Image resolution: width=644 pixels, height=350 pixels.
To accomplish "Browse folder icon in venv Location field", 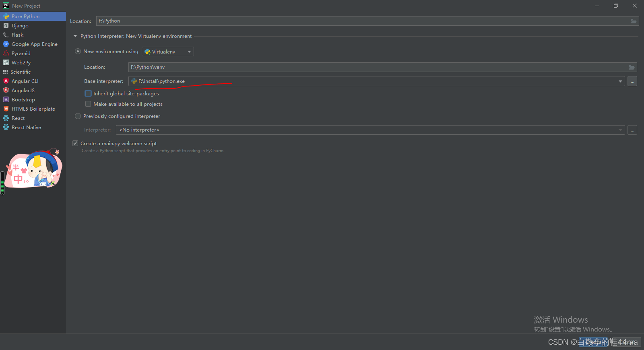I will pos(632,67).
